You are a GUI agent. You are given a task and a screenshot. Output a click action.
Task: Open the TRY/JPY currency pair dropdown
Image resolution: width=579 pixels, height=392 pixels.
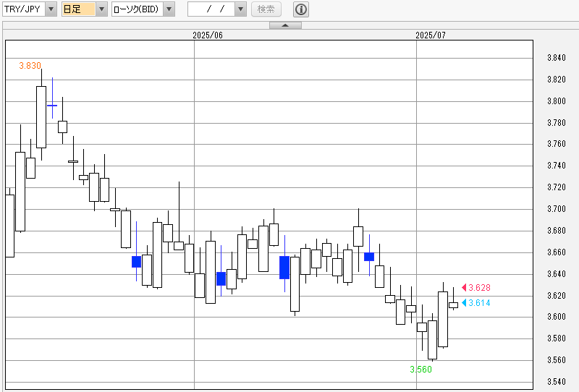point(51,9)
